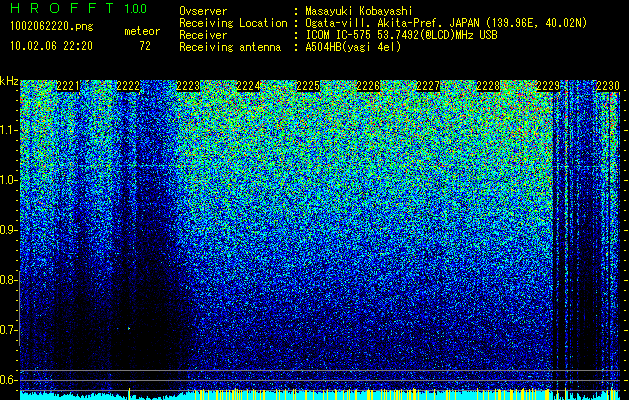The height and width of the screenshot is (400, 629).
Task: Click the Receiver label
Action: pyautogui.click(x=203, y=35)
